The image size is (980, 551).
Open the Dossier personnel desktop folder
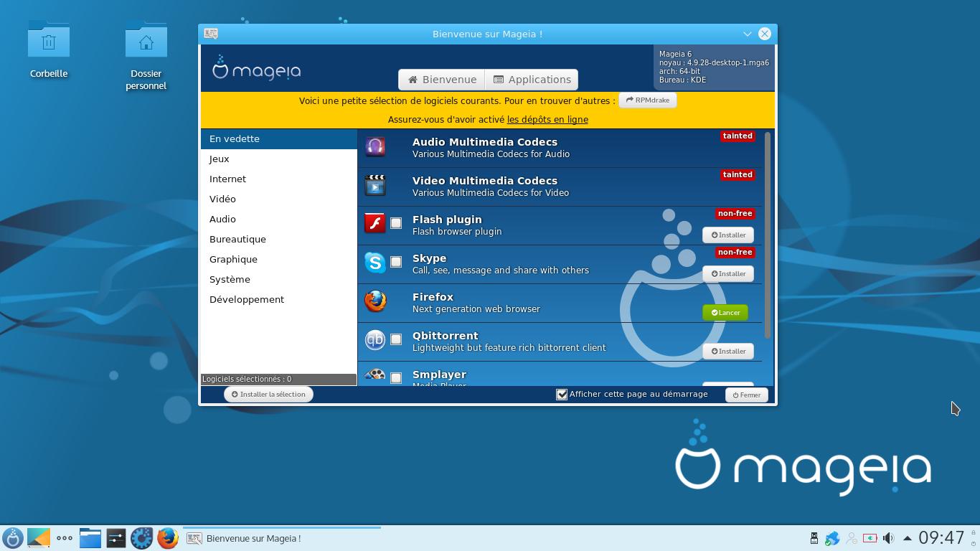[146, 55]
